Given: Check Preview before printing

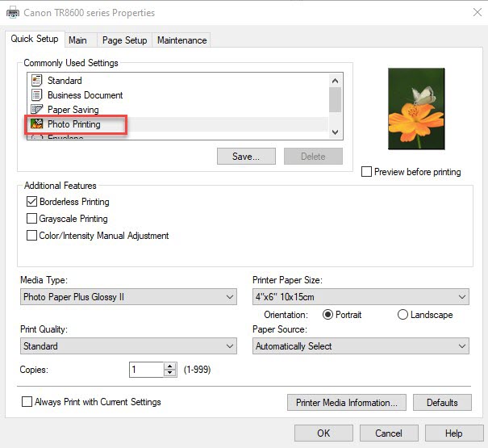Looking at the screenshot, I should (367, 172).
